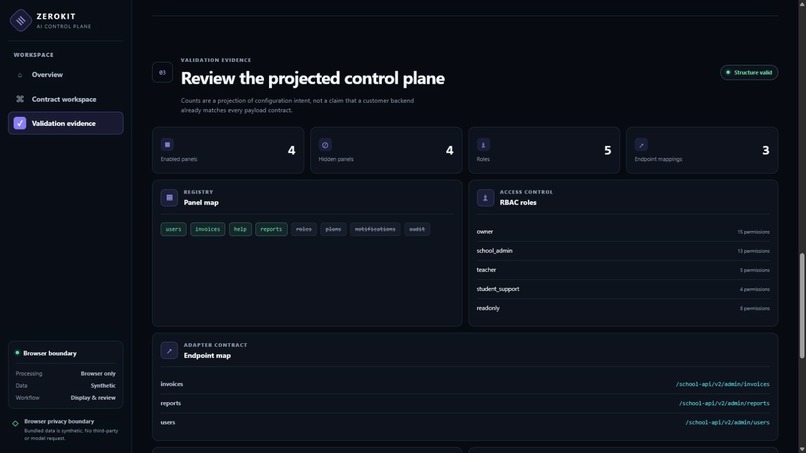Click the Validation evidence checkmark icon
The height and width of the screenshot is (453, 806).
click(x=20, y=123)
